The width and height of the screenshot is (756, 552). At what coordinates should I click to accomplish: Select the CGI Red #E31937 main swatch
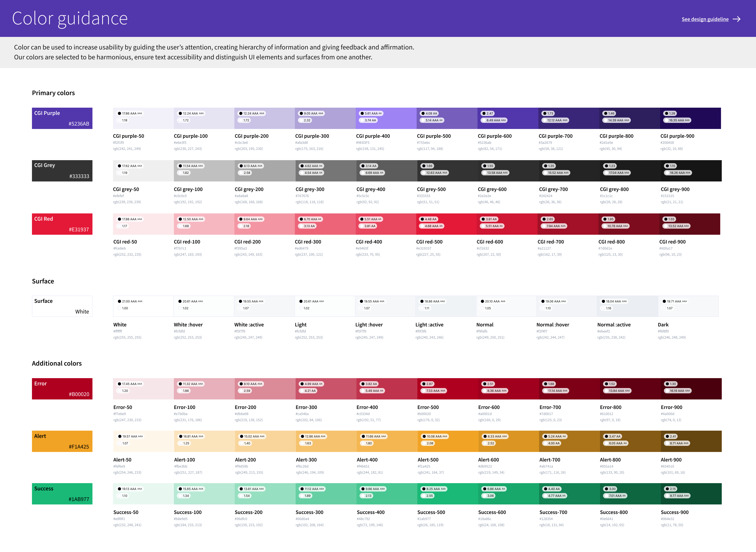click(x=62, y=224)
